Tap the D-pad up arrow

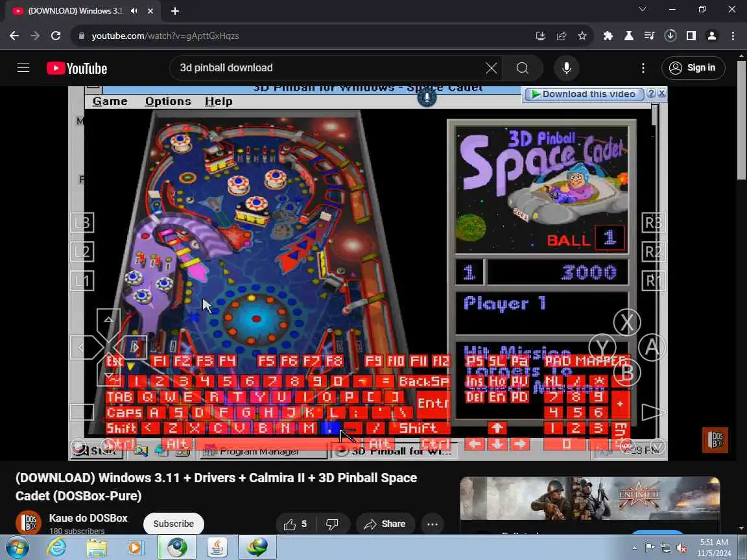click(109, 321)
